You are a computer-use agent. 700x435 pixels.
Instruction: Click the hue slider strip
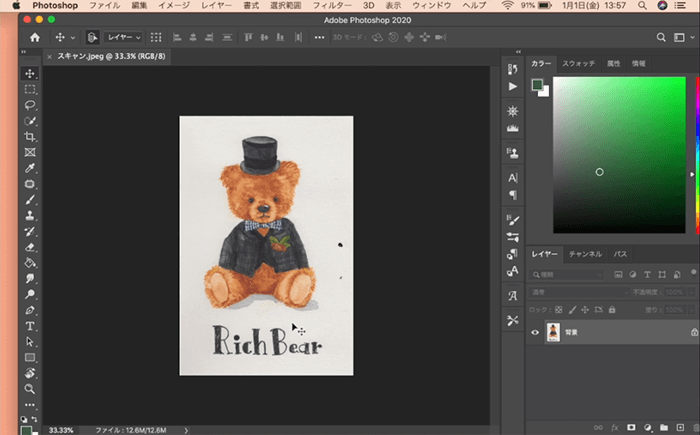tap(697, 155)
